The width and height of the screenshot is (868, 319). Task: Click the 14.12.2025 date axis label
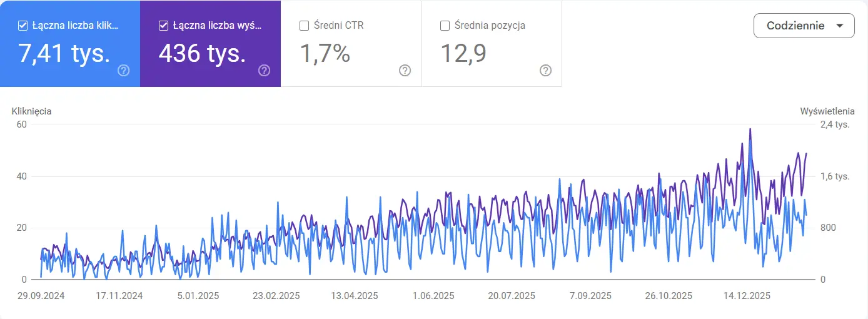(x=747, y=296)
